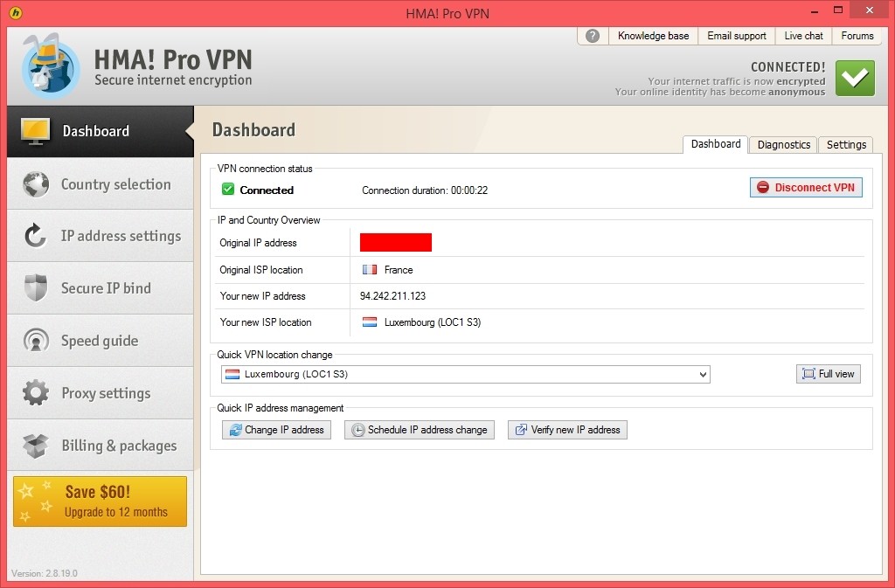Click the HMA donkey mascot logo
Image resolution: width=895 pixels, height=588 pixels.
pyautogui.click(x=50, y=66)
